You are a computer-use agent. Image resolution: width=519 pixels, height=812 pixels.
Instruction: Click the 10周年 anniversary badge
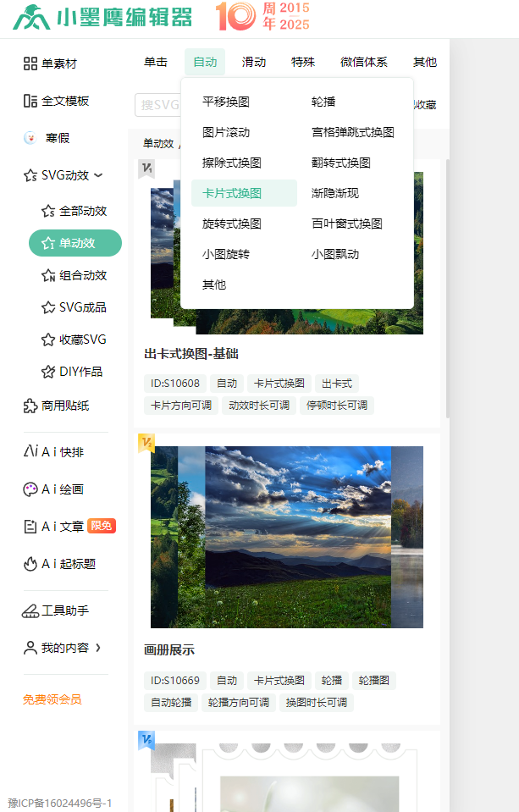[262, 16]
